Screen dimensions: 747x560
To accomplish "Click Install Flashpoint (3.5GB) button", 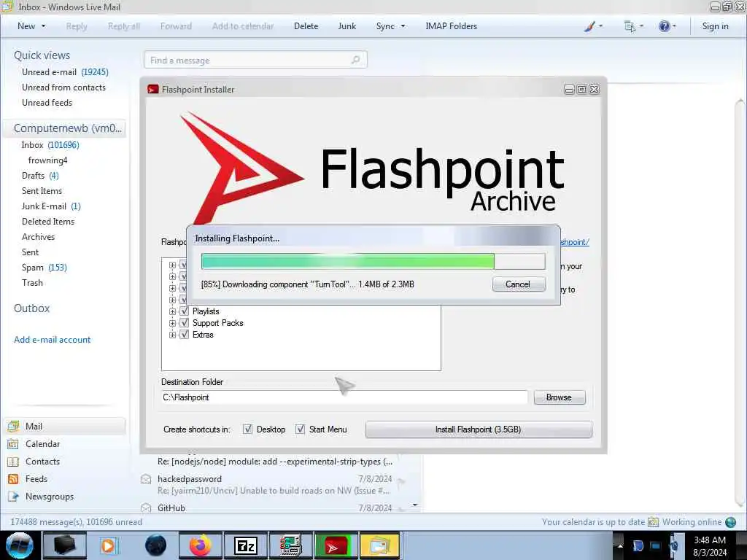I will [x=479, y=429].
